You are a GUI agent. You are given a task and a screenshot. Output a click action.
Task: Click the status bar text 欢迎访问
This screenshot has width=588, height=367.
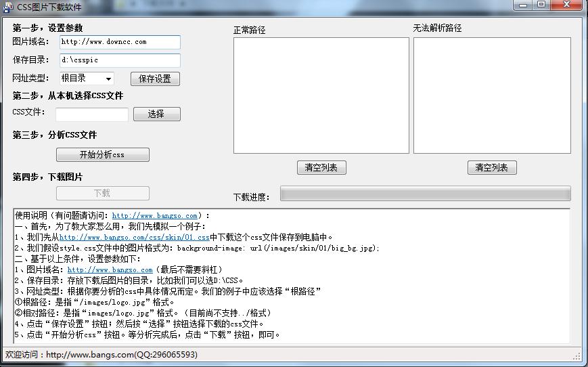(101, 355)
